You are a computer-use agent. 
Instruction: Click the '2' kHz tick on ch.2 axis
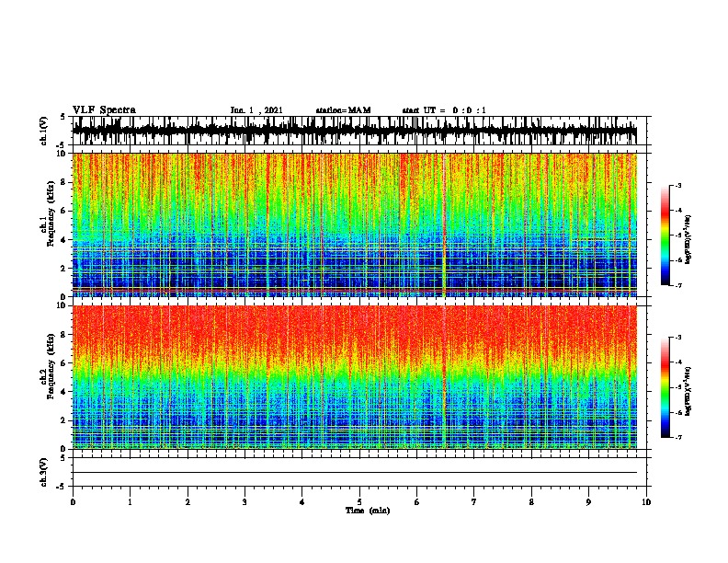tap(63, 420)
